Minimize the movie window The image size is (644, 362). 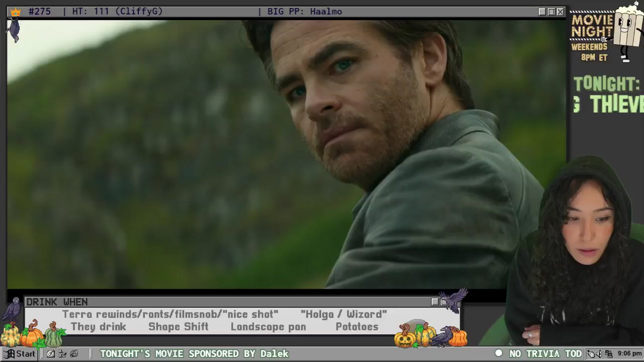pyautogui.click(x=542, y=12)
